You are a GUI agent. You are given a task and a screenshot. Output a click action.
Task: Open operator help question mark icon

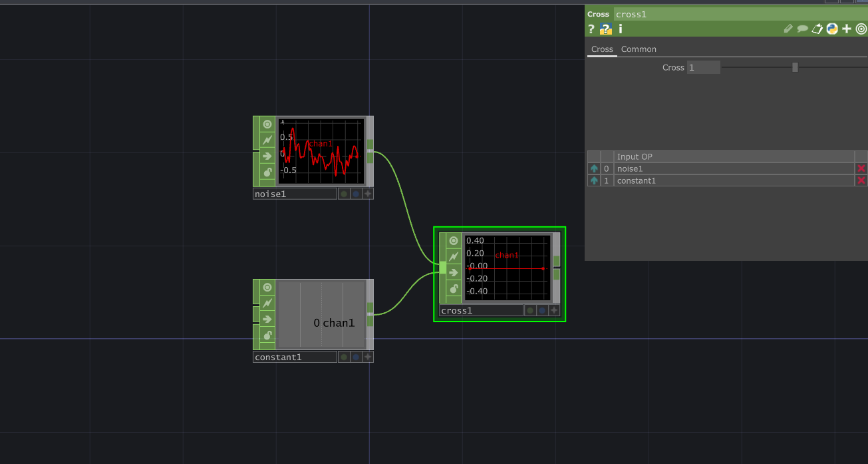click(591, 29)
